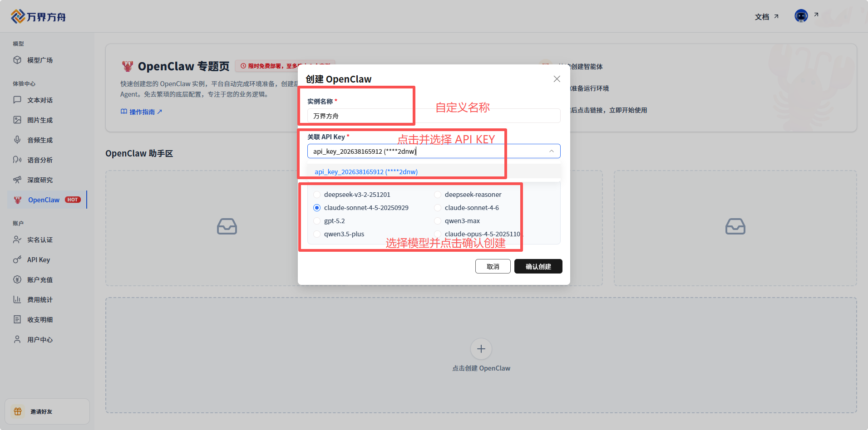Go to the account recharge menu item
Viewport: 868px width, 430px height.
click(40, 279)
